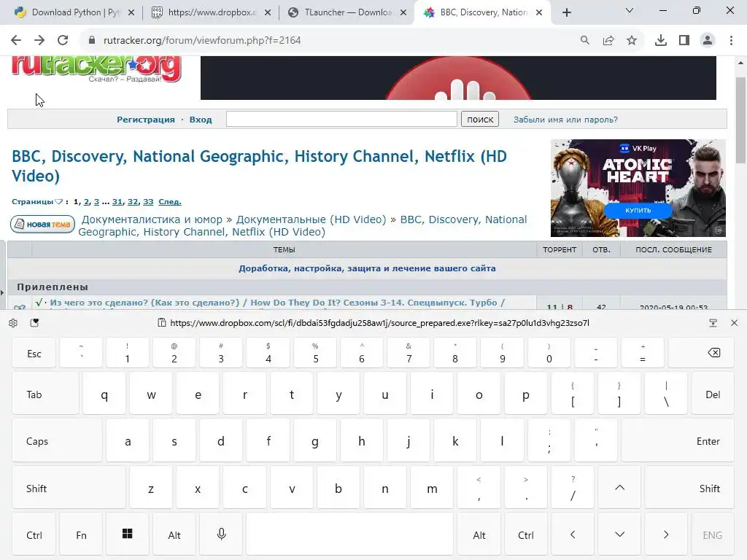Tap the down arrow key
Image resolution: width=747 pixels, height=560 pixels.
point(619,534)
